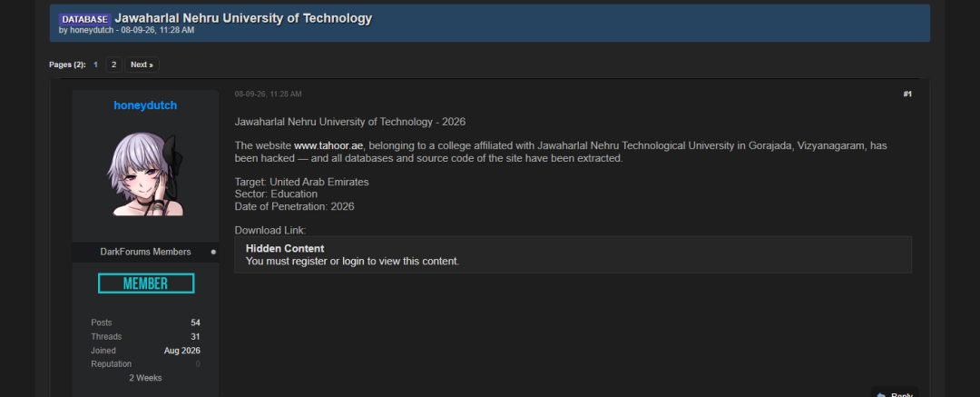
Task: Click the Joined date Aug 2026
Action: pyautogui.click(x=182, y=351)
